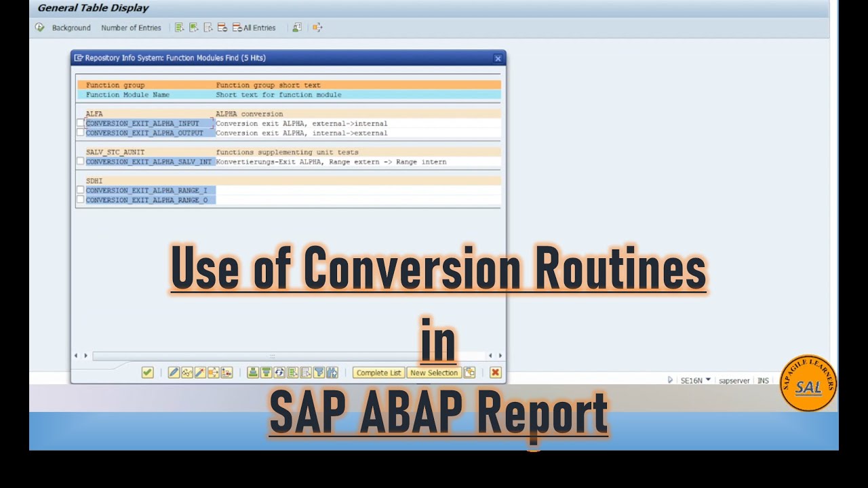Image resolution: width=868 pixels, height=488 pixels.
Task: Select CONVERSION_EXIT_ALPHA_SALV_INT function module name
Action: (149, 161)
